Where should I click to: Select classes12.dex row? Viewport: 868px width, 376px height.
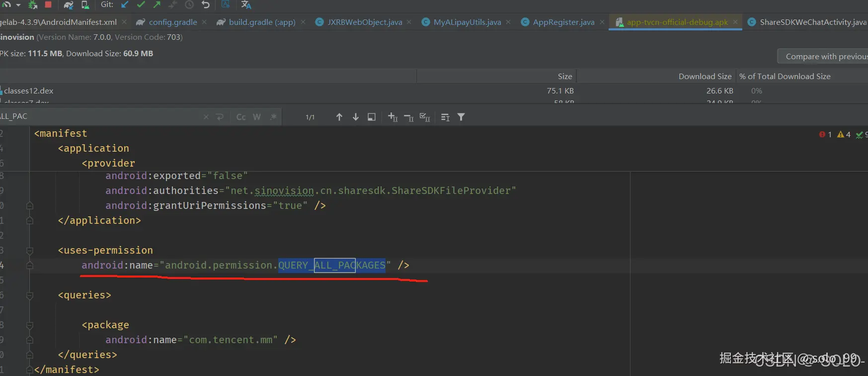coord(434,91)
